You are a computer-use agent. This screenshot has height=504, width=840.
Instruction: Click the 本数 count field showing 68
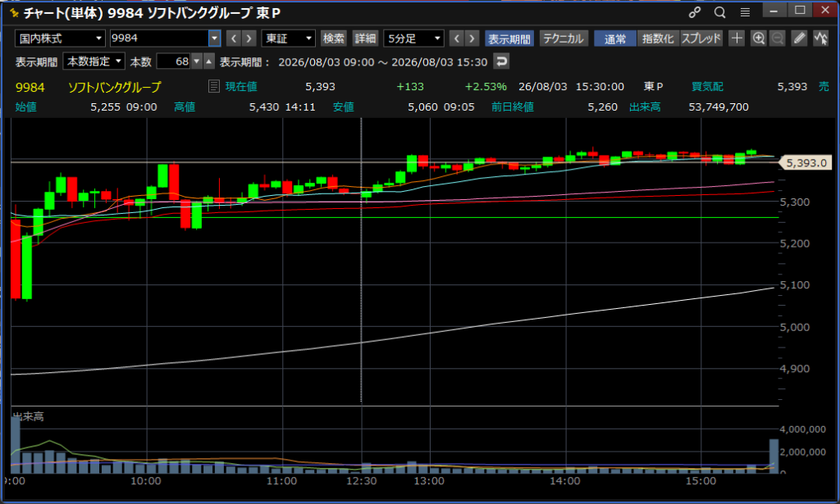pos(174,61)
